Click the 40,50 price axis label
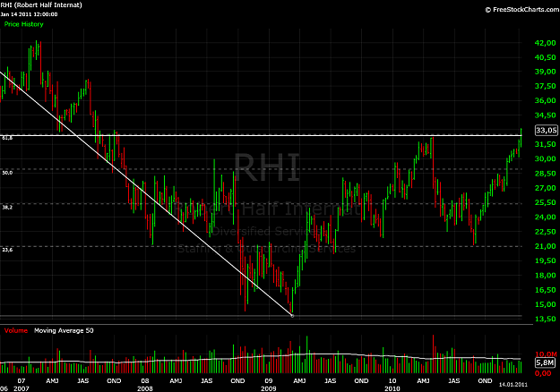Viewport: 560px width, 392px height. pyautogui.click(x=545, y=57)
